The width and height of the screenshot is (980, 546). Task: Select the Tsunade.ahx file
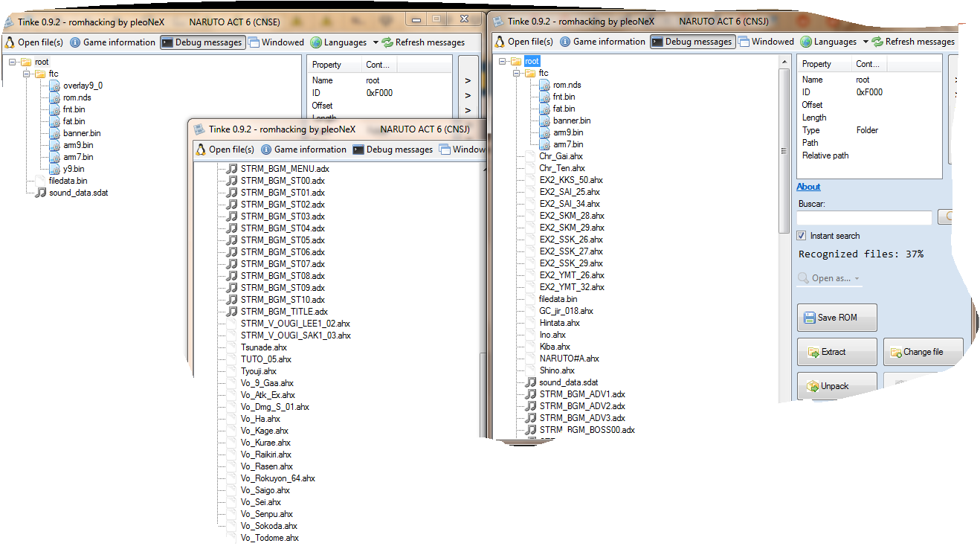coord(264,347)
